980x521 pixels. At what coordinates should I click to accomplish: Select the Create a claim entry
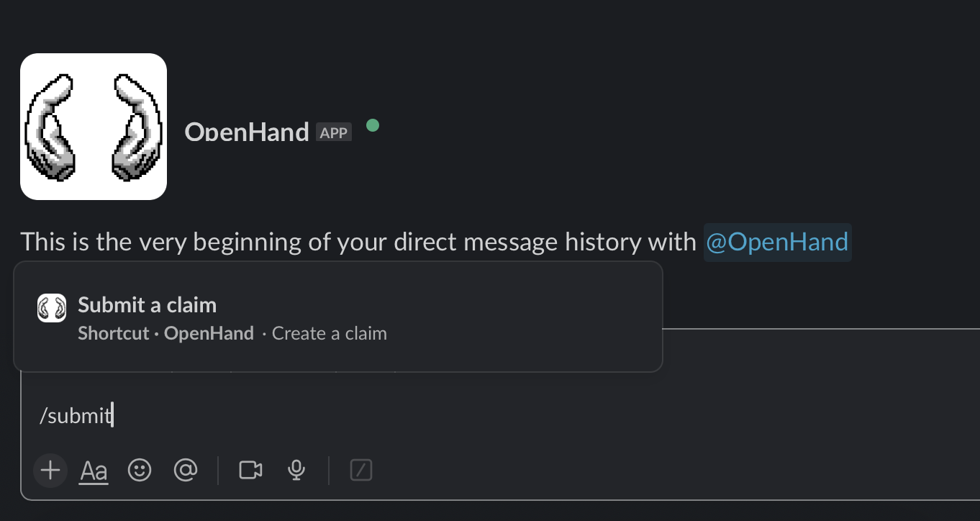(x=329, y=332)
